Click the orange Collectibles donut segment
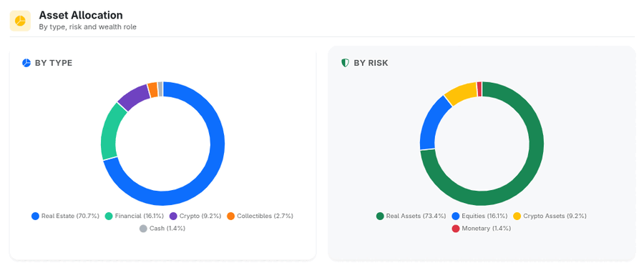 point(153,90)
